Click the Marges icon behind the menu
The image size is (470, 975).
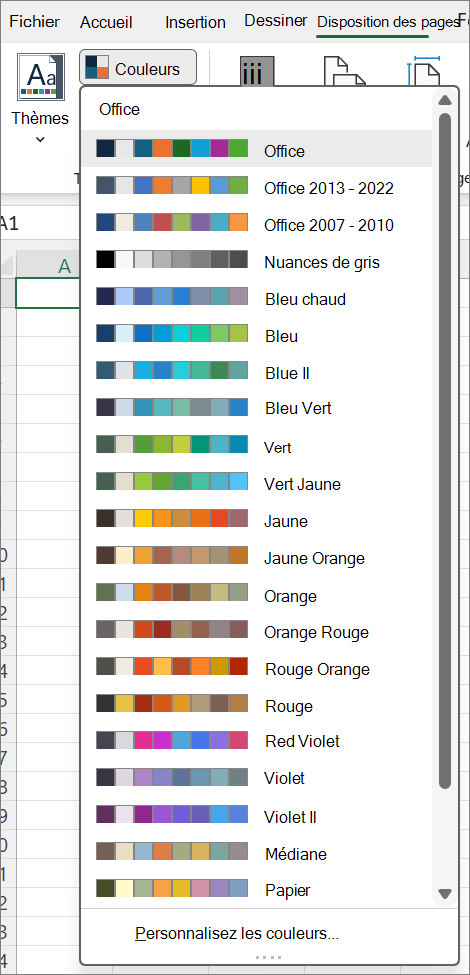click(x=257, y=72)
